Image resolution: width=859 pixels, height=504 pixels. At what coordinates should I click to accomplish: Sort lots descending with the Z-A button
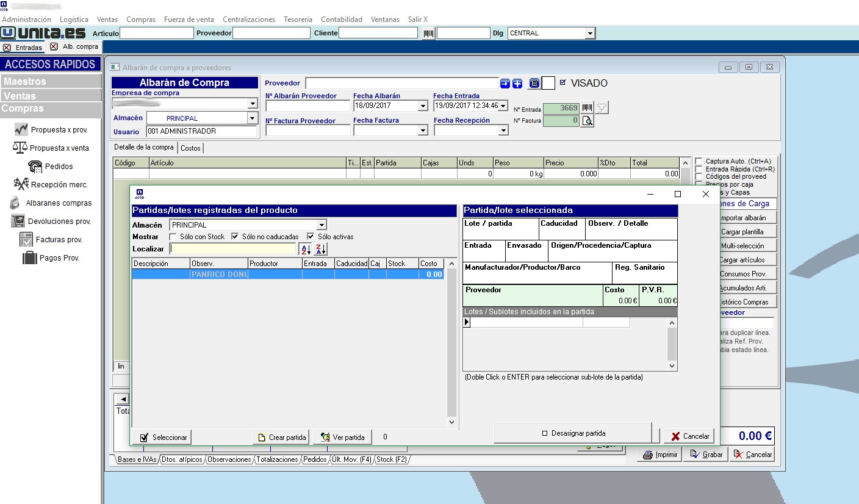point(320,249)
